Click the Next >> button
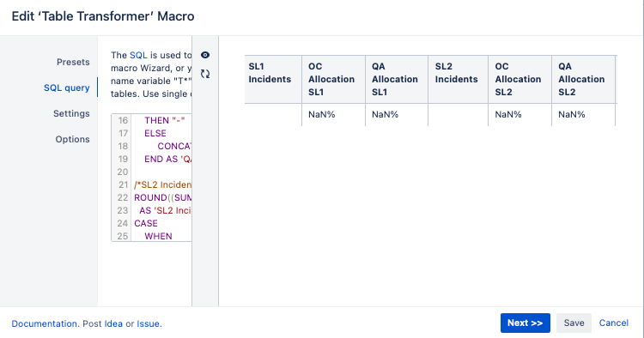Screen dimensions: 644x338 tap(526, 323)
